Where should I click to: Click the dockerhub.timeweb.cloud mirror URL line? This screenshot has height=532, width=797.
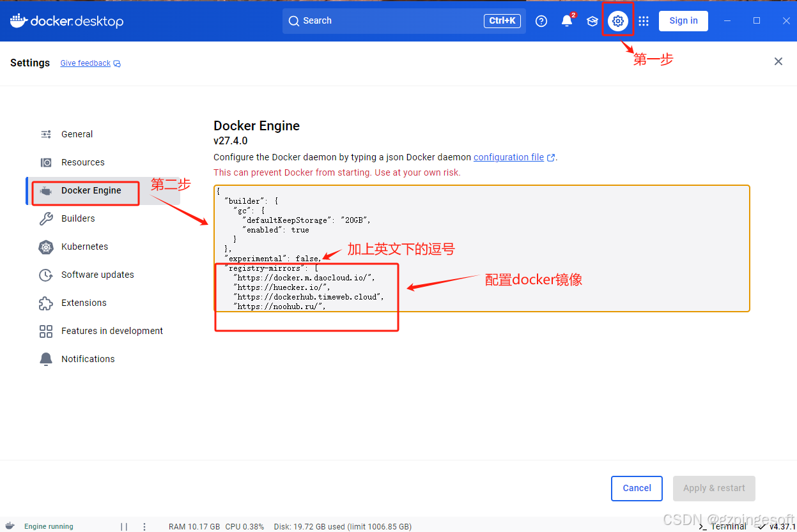[x=309, y=297]
